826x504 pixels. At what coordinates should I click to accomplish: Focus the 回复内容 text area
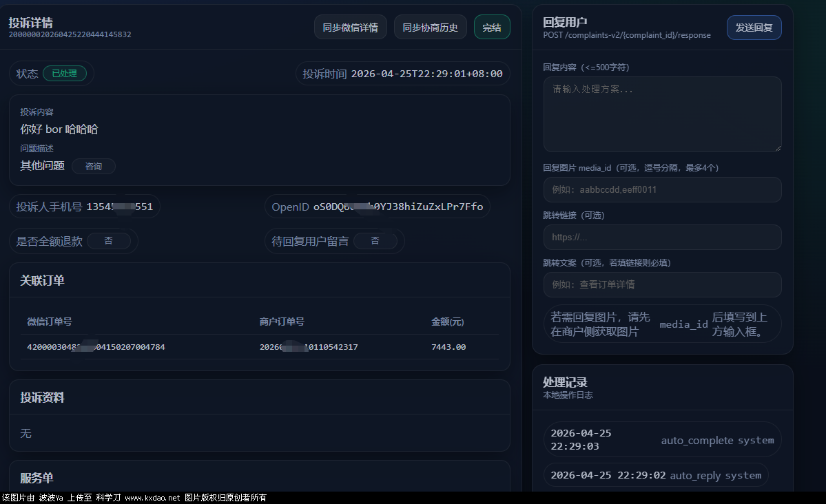[x=662, y=114]
